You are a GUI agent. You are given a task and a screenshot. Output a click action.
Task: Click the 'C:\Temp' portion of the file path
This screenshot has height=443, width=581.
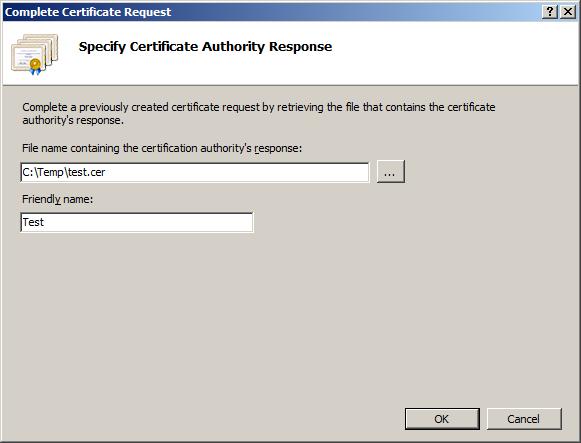(x=43, y=172)
